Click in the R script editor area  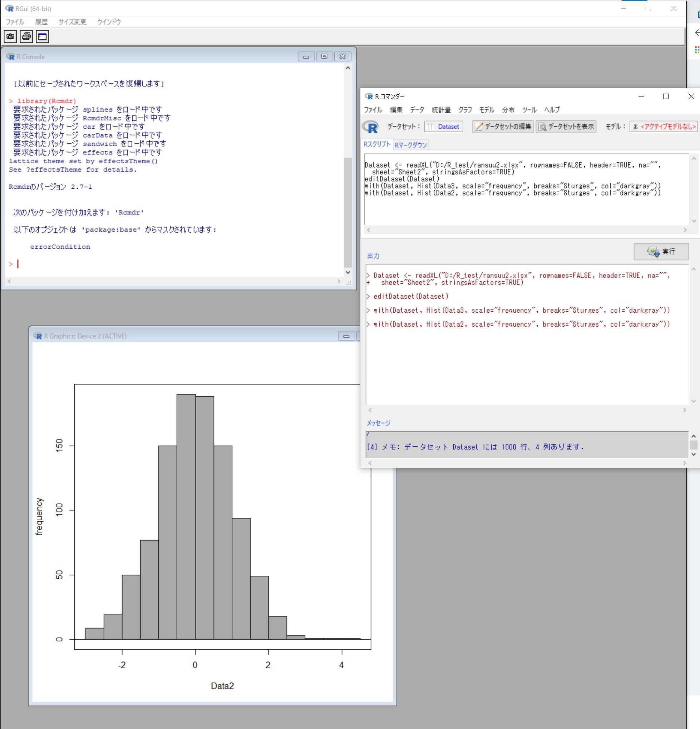[521, 208]
